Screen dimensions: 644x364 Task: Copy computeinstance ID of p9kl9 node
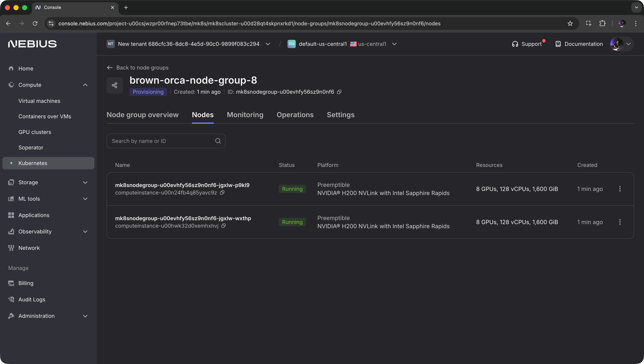point(222,192)
